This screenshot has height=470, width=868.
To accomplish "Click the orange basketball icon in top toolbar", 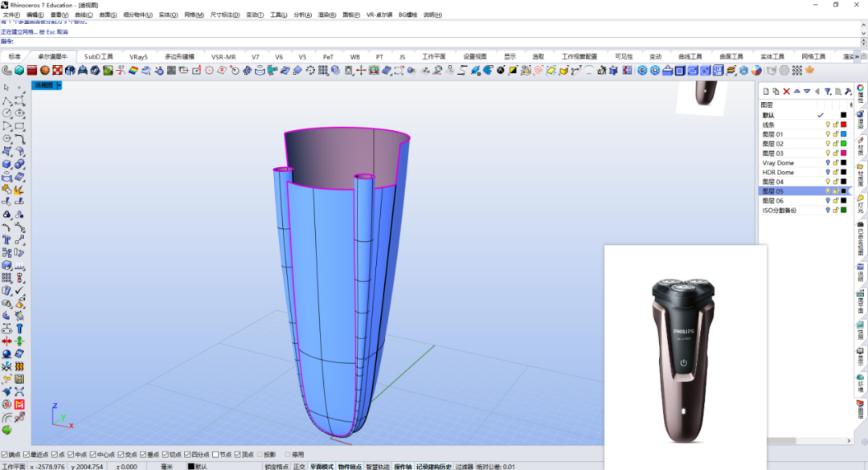I will (45, 71).
